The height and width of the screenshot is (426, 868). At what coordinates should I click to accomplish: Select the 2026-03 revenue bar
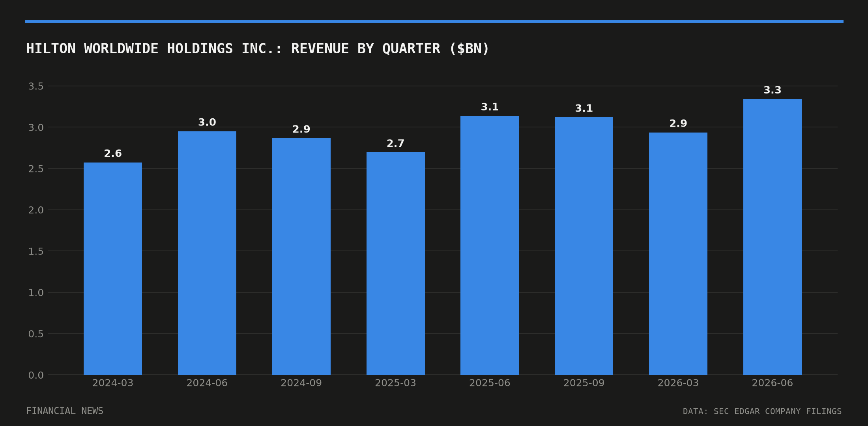pos(678,254)
